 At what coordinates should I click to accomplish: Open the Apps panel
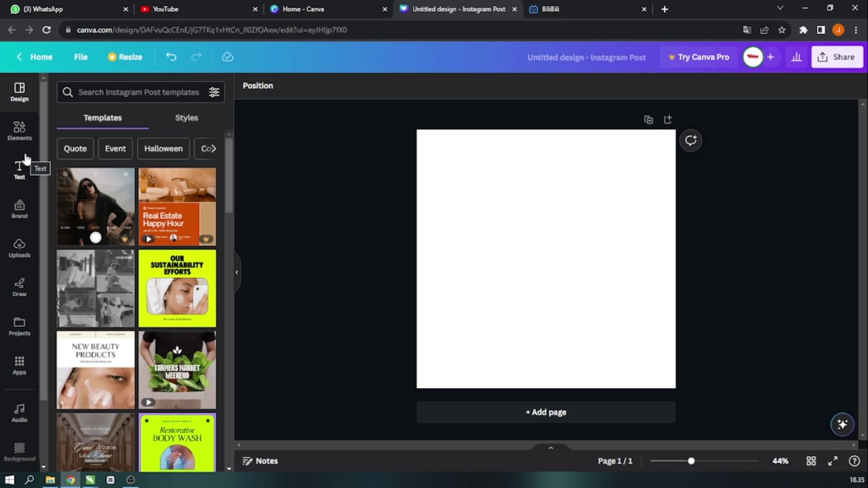(19, 365)
